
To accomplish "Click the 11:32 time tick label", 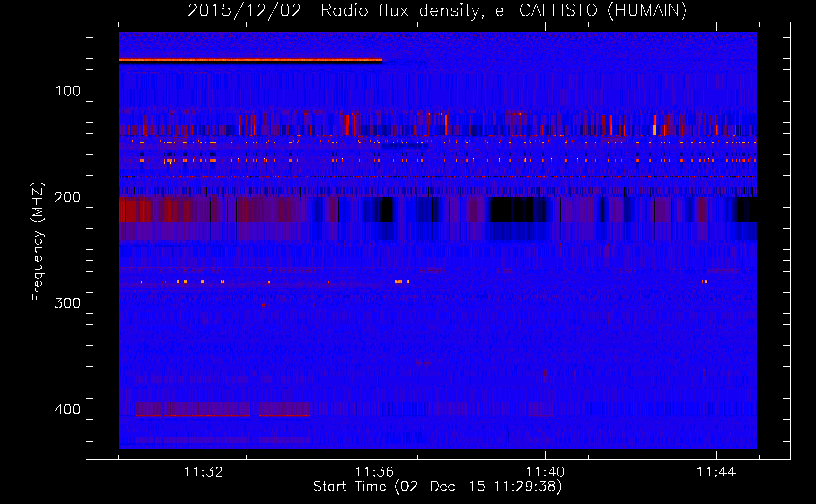I will [204, 472].
